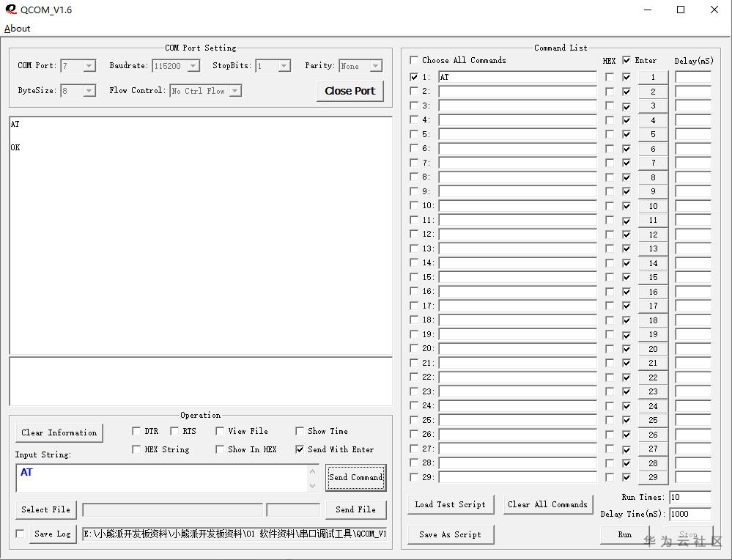
Task: Click the QCOM app icon in title bar
Action: [x=11, y=10]
